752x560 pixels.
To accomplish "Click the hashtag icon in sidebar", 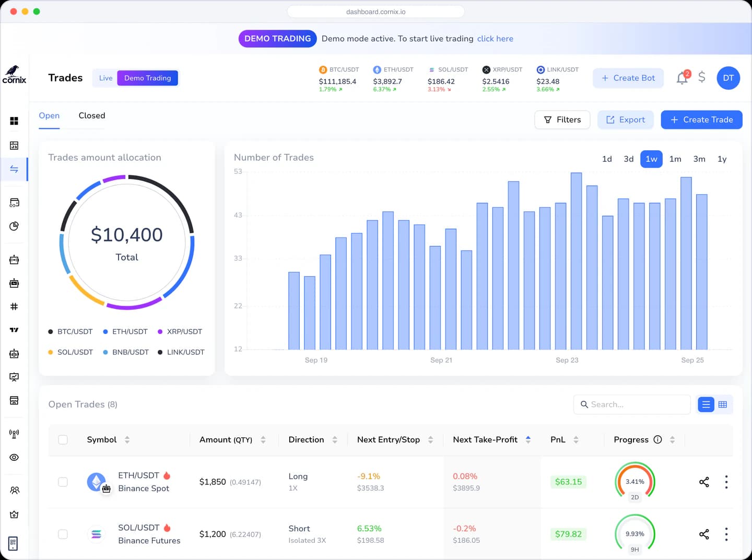I will pyautogui.click(x=14, y=306).
